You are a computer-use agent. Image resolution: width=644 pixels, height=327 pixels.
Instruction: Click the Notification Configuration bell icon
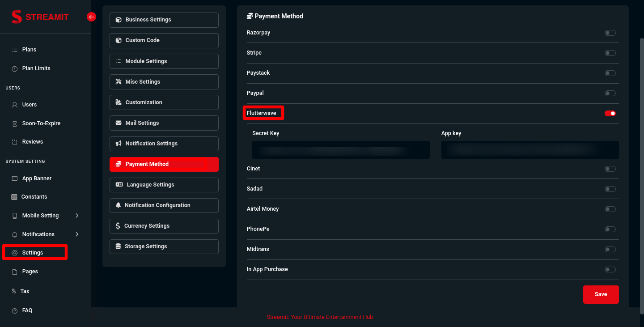click(118, 205)
